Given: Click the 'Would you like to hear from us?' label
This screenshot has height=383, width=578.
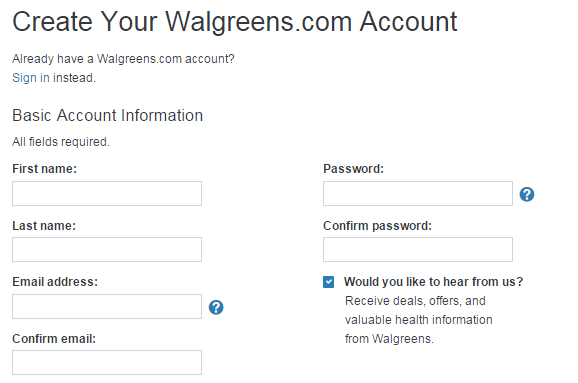Looking at the screenshot, I should 434,282.
